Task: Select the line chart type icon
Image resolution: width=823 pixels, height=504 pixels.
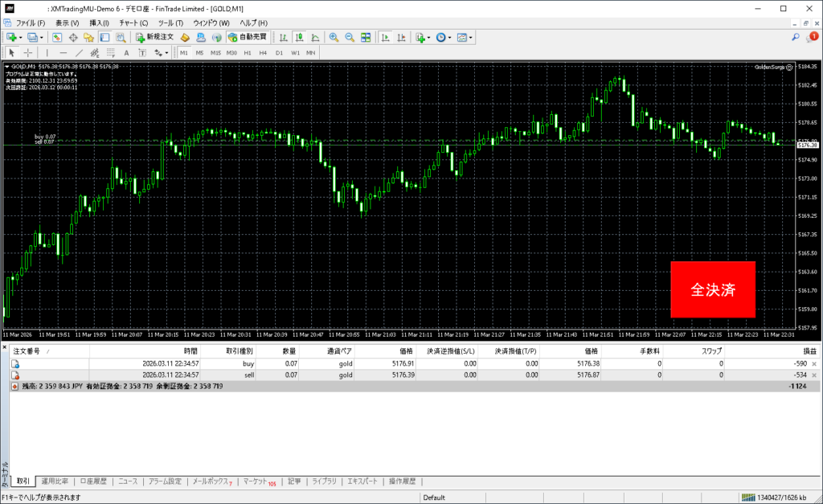Action: (x=314, y=37)
